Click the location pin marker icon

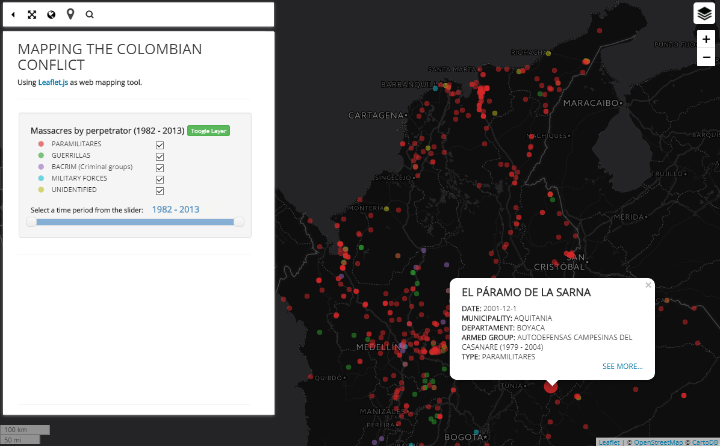(x=70, y=14)
